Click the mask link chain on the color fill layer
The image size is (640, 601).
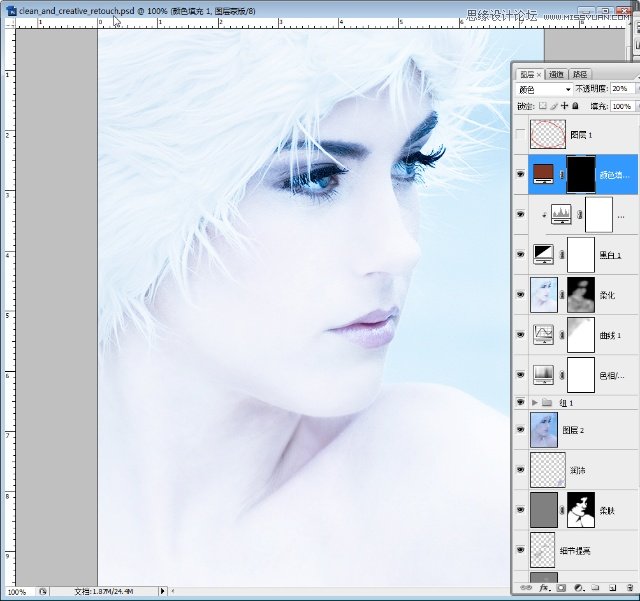[562, 174]
